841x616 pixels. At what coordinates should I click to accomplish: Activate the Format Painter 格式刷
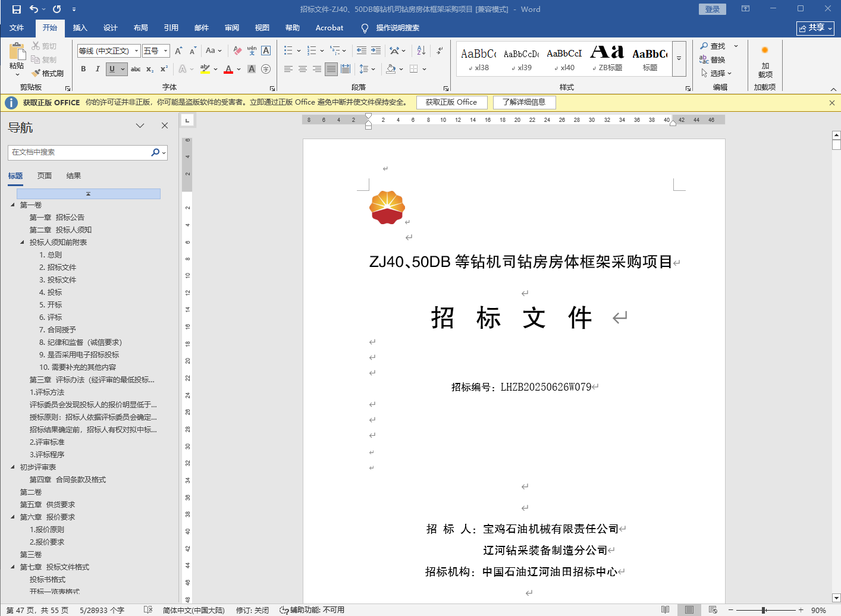coord(48,73)
